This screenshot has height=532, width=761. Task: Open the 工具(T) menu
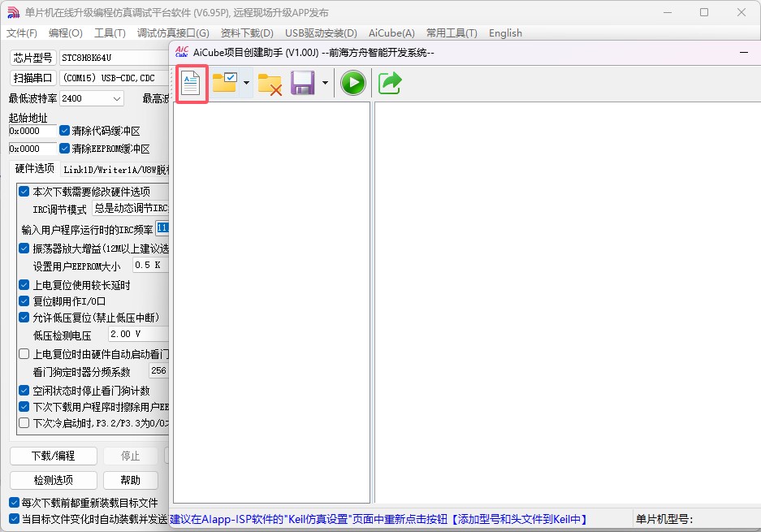[x=110, y=33]
